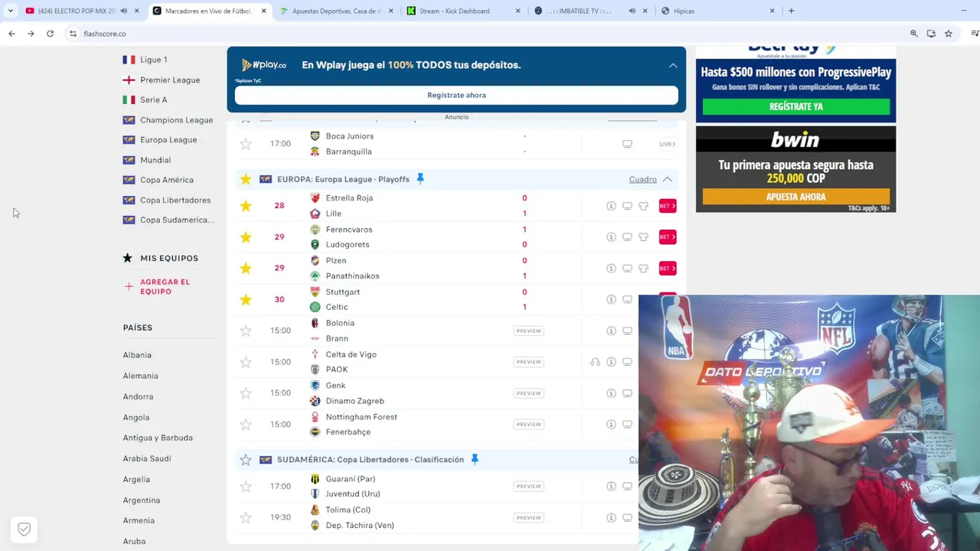Viewport: 980px width, 551px height.
Task: Pin icon next to Europa League Playoffs
Action: tap(420, 179)
